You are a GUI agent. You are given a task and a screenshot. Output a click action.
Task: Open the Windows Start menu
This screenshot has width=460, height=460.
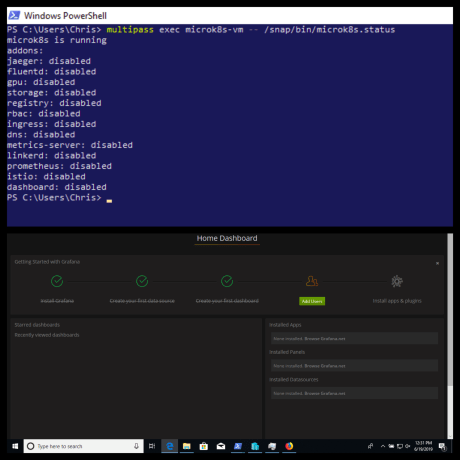pyautogui.click(x=15, y=446)
